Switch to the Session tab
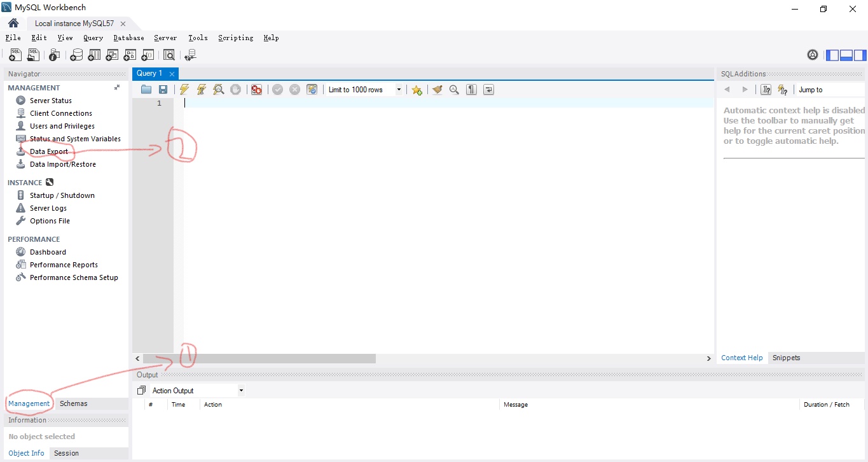Viewport: 868px width, 462px height. 66,453
